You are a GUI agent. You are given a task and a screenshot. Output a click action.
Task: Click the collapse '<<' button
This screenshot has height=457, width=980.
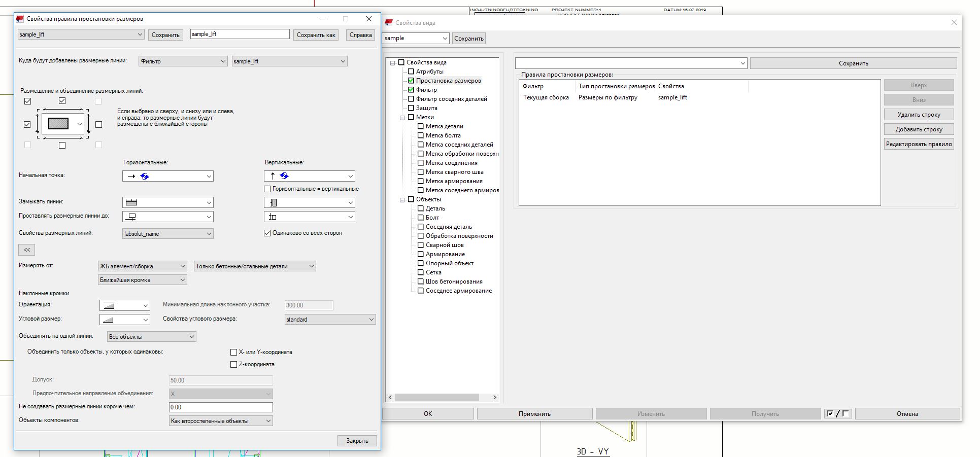pyautogui.click(x=27, y=250)
